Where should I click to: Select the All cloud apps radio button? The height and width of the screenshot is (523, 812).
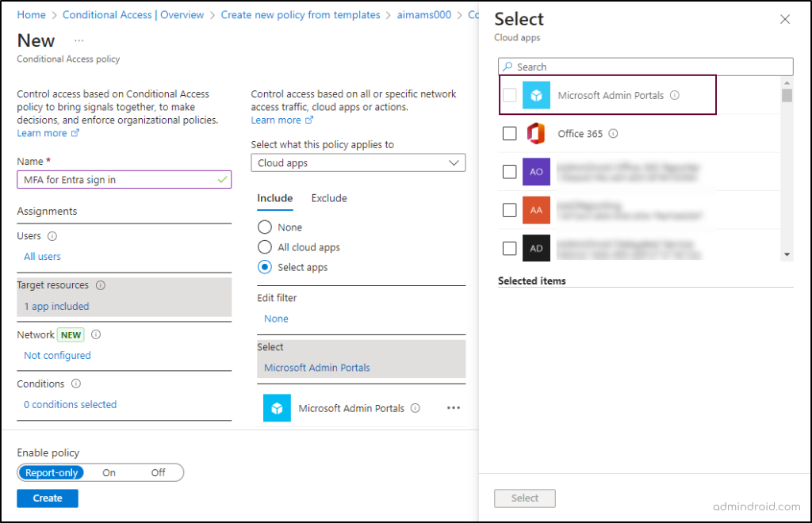(265, 247)
